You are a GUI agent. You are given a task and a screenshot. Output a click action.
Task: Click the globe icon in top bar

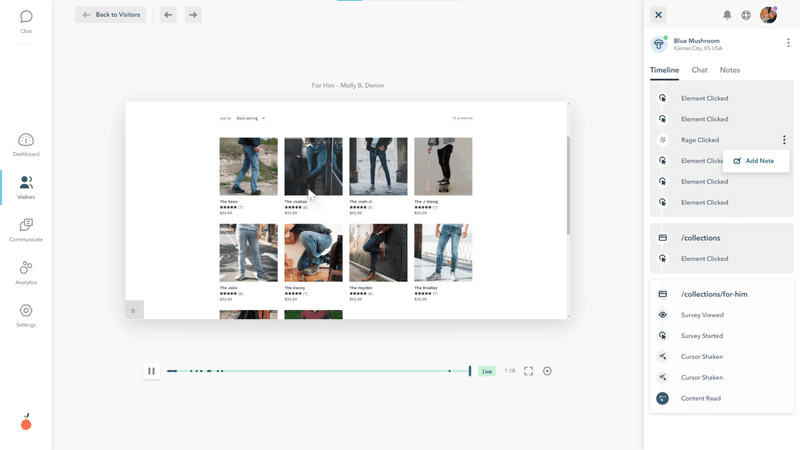746,15
